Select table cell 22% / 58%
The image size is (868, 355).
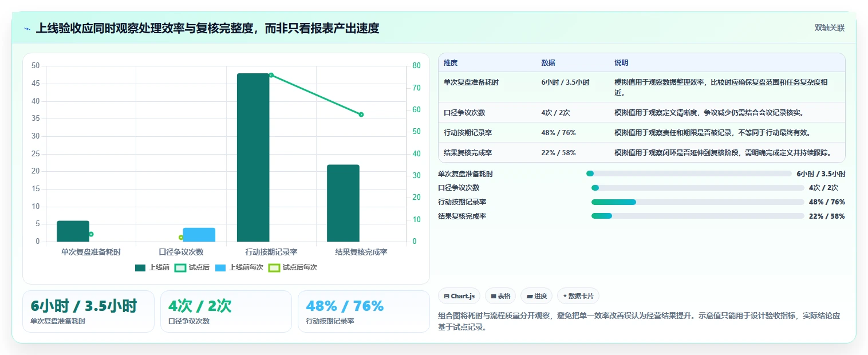[x=558, y=153]
